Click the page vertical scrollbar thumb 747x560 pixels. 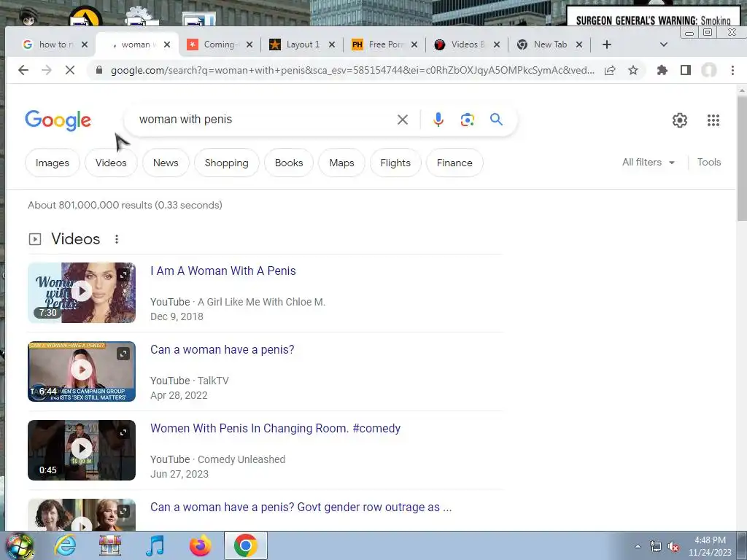(x=742, y=160)
